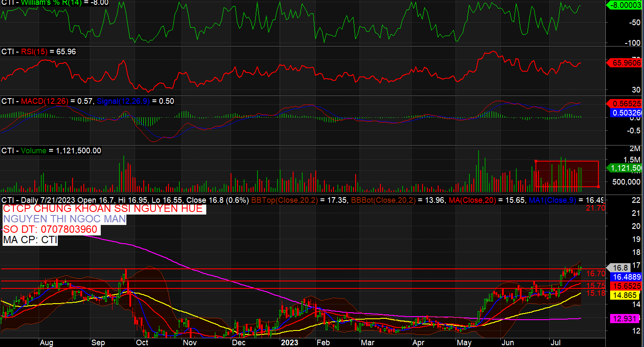Select the NGUYEN THI NGOC MAN text
The image size is (644, 347).
click(x=64, y=219)
